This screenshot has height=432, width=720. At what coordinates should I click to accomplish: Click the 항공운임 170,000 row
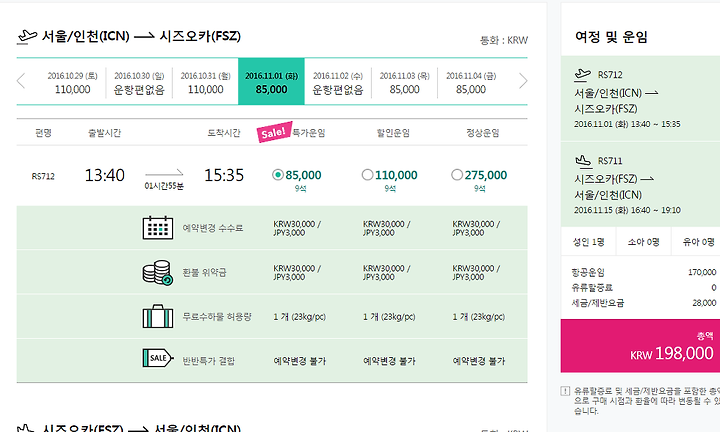[644, 272]
